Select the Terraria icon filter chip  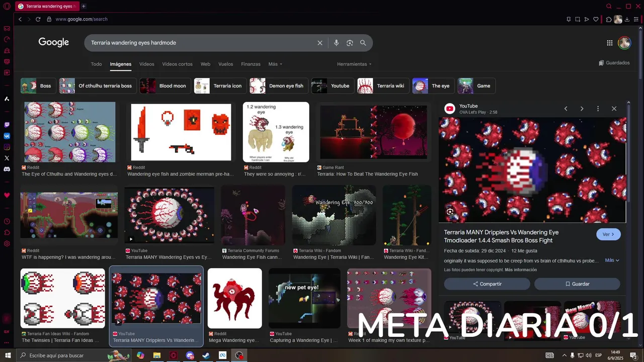pos(220,86)
